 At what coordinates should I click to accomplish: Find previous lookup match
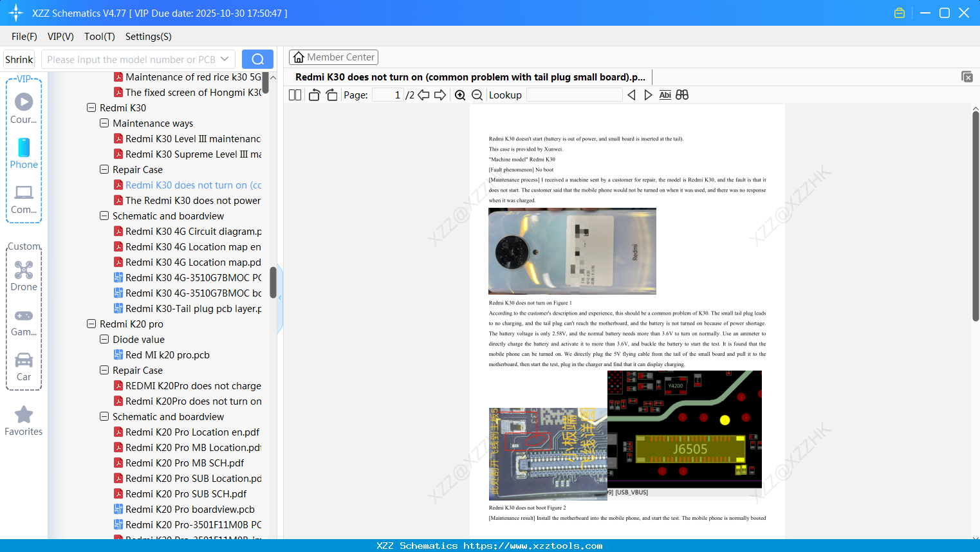[x=631, y=95]
